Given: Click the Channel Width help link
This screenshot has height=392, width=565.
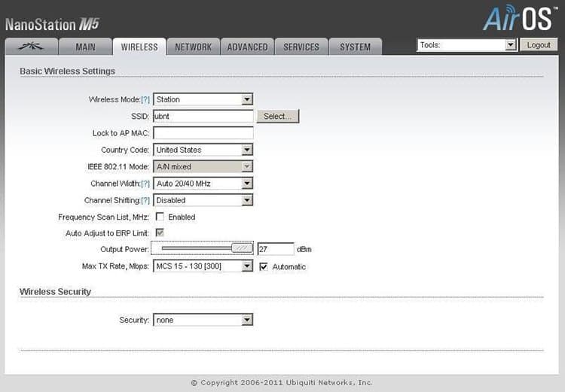Looking at the screenshot, I should (x=145, y=184).
